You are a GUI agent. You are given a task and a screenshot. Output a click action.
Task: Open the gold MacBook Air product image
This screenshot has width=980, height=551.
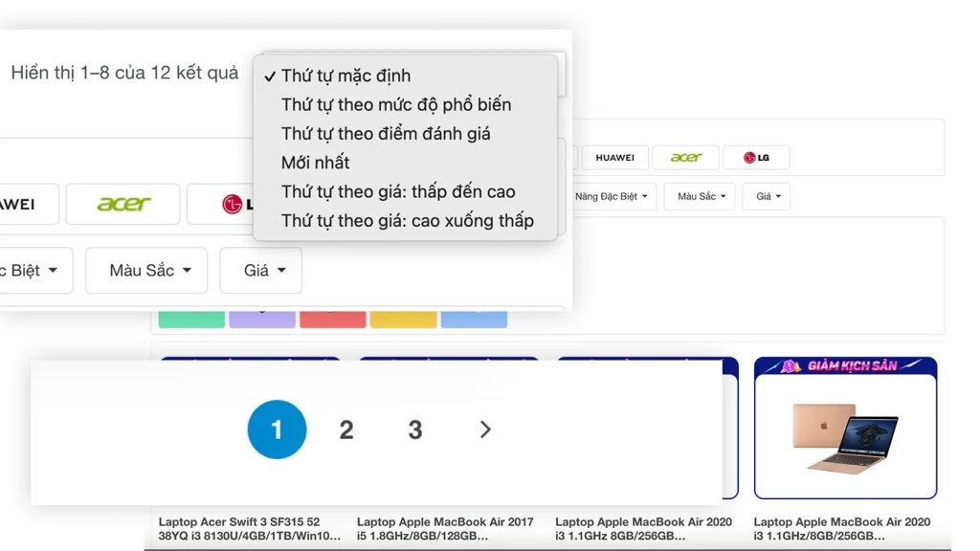pos(845,436)
